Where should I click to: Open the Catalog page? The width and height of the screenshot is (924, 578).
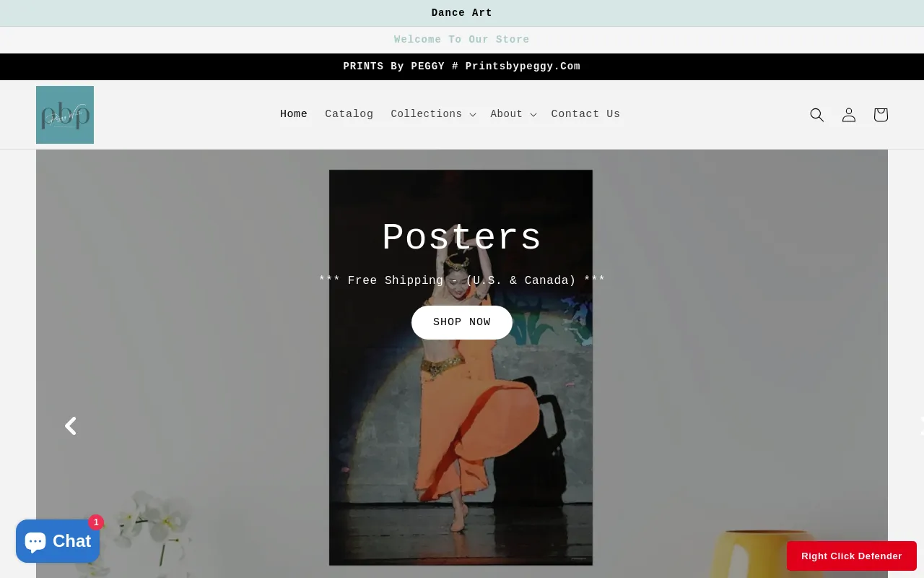349,114
